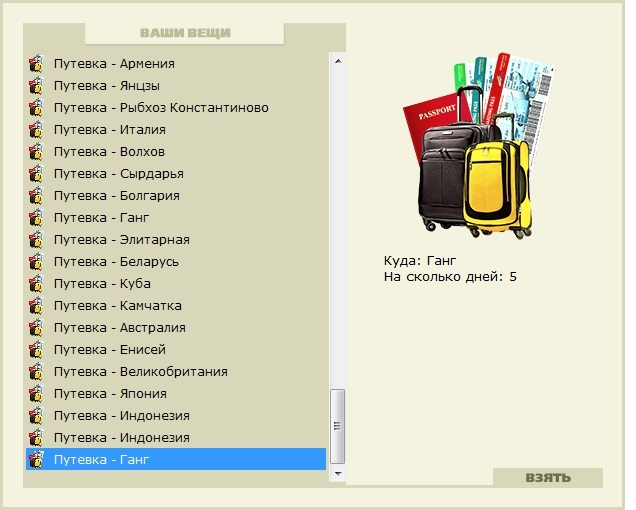Viewport: 636px width, 510px height.
Task: Click the scrollbar up arrow
Action: (x=338, y=61)
